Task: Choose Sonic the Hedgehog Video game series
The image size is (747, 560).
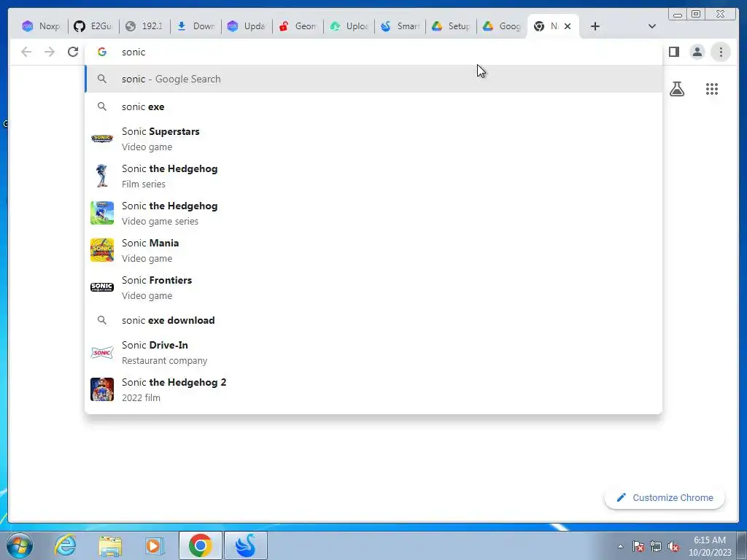Action: [373, 213]
